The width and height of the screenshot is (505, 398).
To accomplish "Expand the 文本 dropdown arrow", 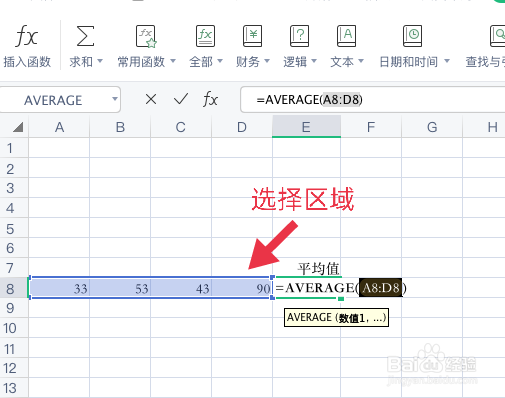I will click(361, 61).
